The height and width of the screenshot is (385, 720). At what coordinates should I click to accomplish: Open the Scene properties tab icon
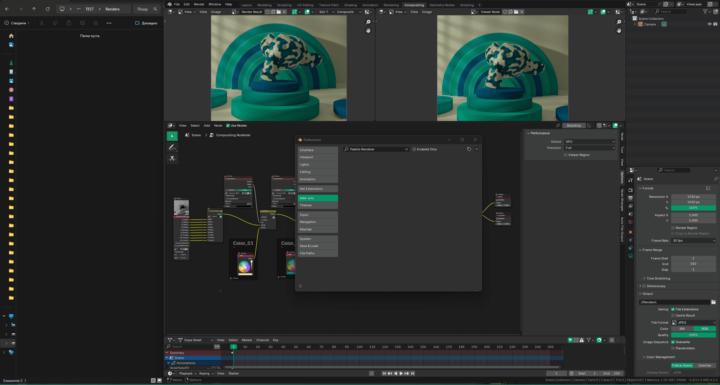pyautogui.click(x=630, y=214)
